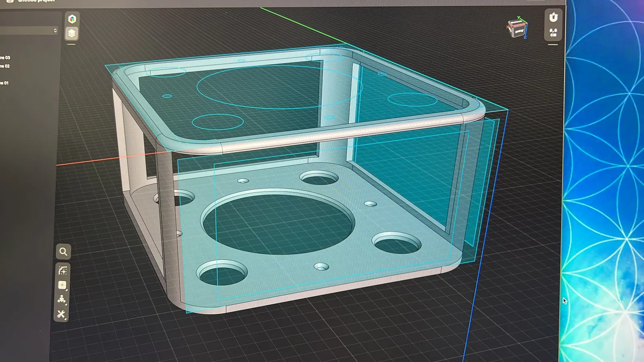The height and width of the screenshot is (362, 644).
Task: Open the colorful cube icon panel
Action: [72, 19]
